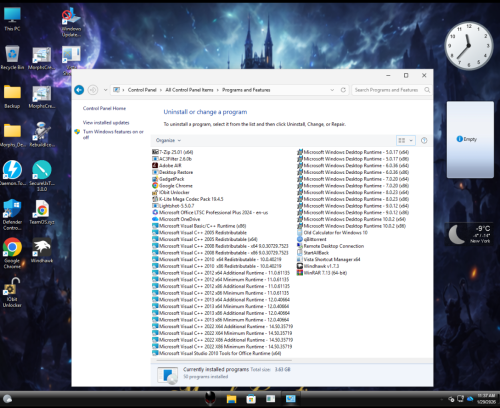Open Windows Update desktop shortcut
Image resolution: width=500 pixels, height=408 pixels.
pos(71,22)
